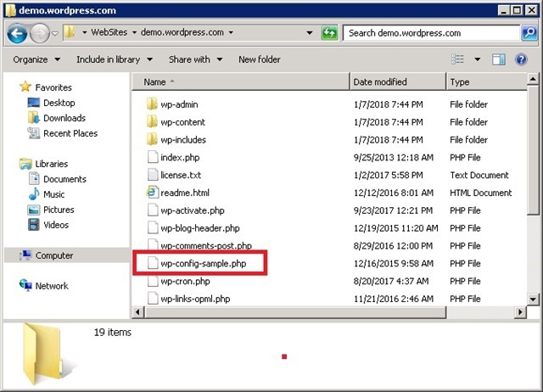Open the Organize menu
The image size is (543, 392).
36,59
